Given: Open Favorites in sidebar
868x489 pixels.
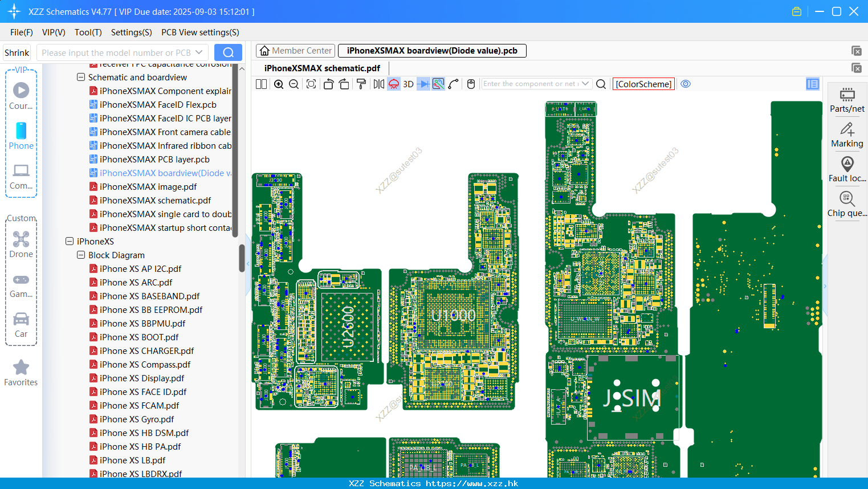Looking at the screenshot, I should click(21, 373).
